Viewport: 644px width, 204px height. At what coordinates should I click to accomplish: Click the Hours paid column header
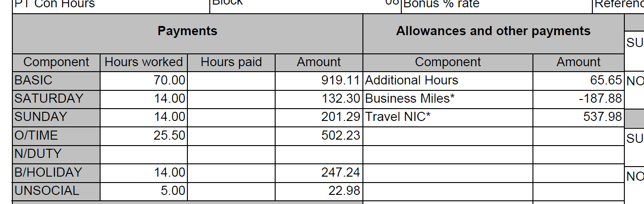[231, 63]
